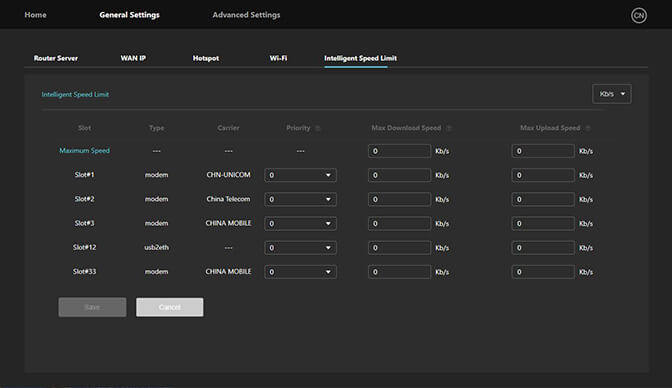
Task: Focus Slot#2 max upload speed field
Action: coord(543,199)
